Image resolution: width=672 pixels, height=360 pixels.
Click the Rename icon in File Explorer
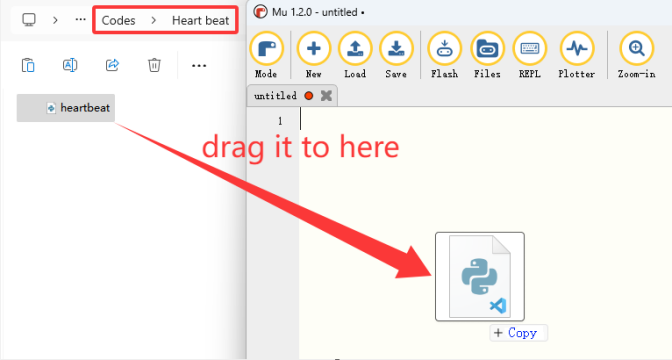70,65
